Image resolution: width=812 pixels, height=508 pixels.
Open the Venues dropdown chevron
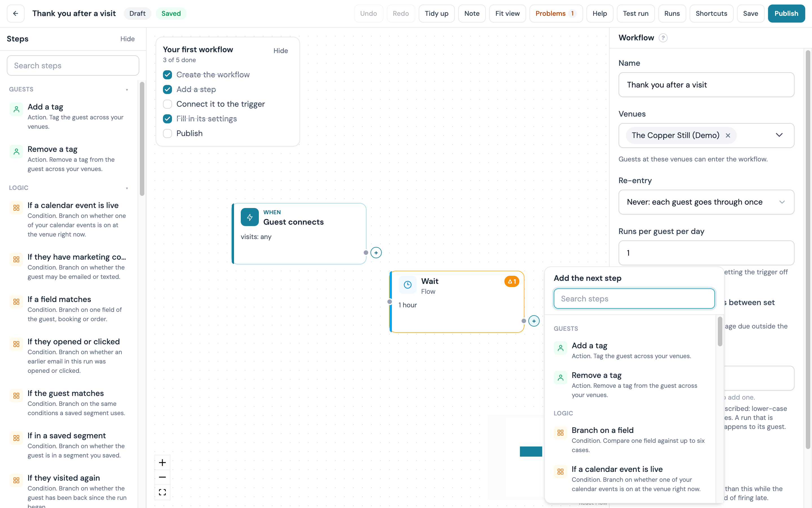(x=779, y=135)
